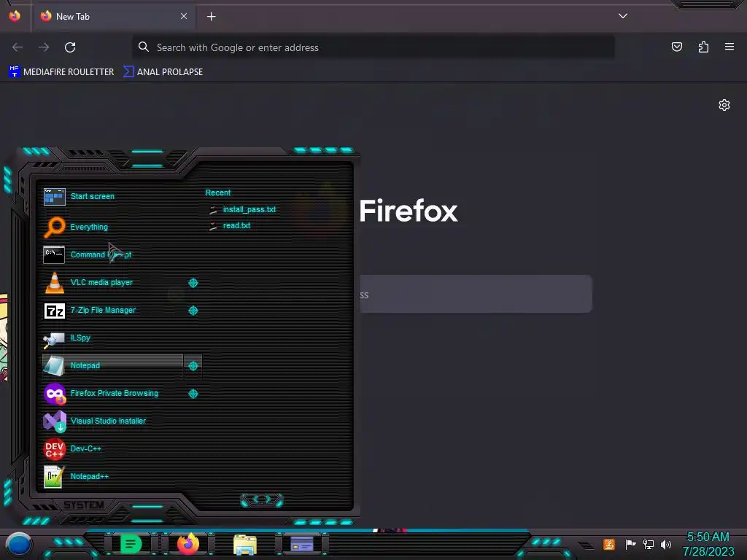Launch 7-Zip File Manager from start menu
The height and width of the screenshot is (560, 747).
[x=112, y=310]
